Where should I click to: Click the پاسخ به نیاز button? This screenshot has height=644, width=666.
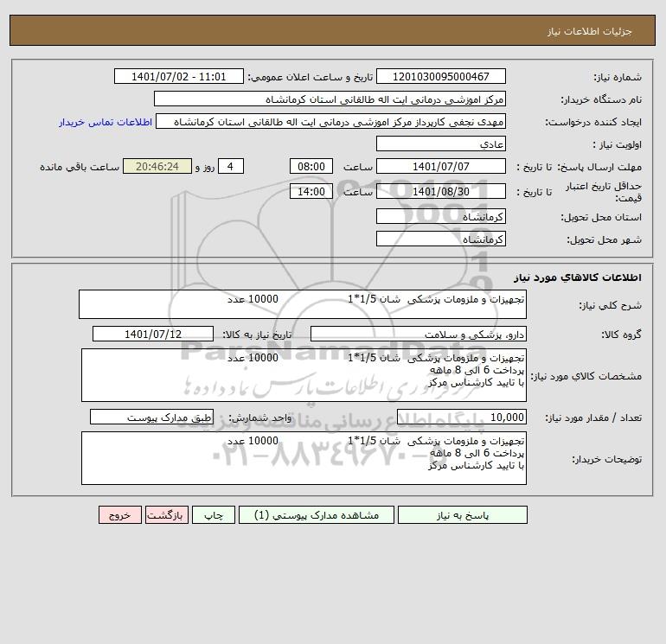[x=463, y=515]
